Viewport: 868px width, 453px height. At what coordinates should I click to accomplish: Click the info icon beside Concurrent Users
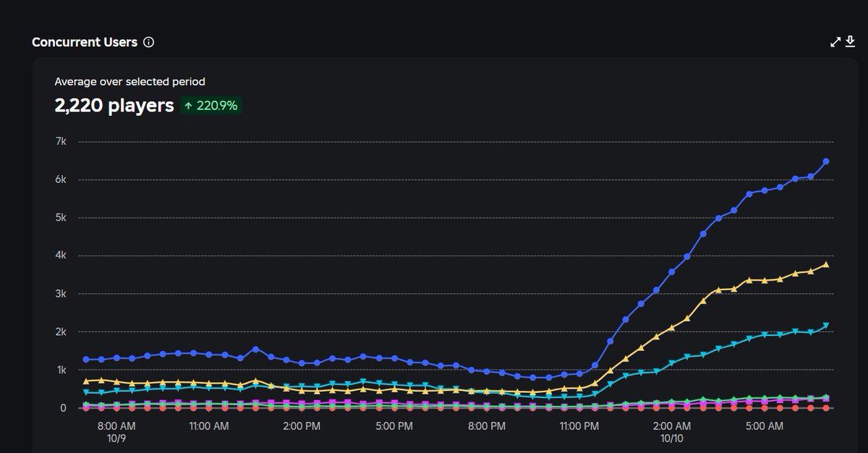[x=149, y=42]
